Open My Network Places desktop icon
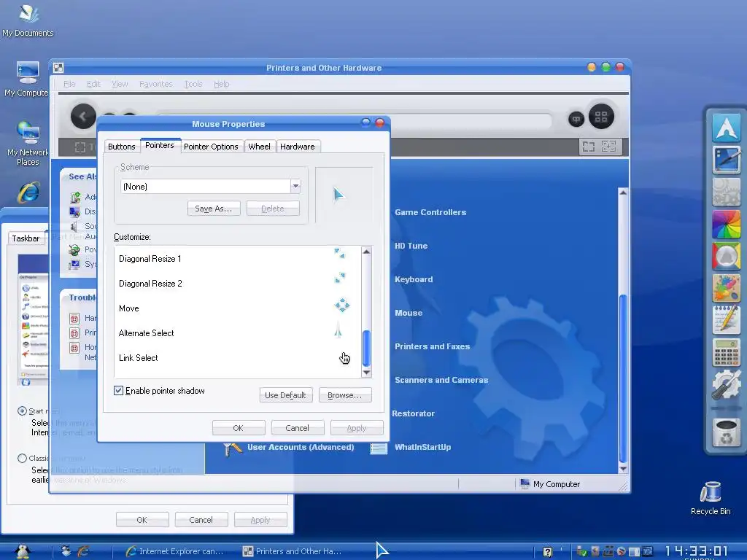 pyautogui.click(x=28, y=142)
